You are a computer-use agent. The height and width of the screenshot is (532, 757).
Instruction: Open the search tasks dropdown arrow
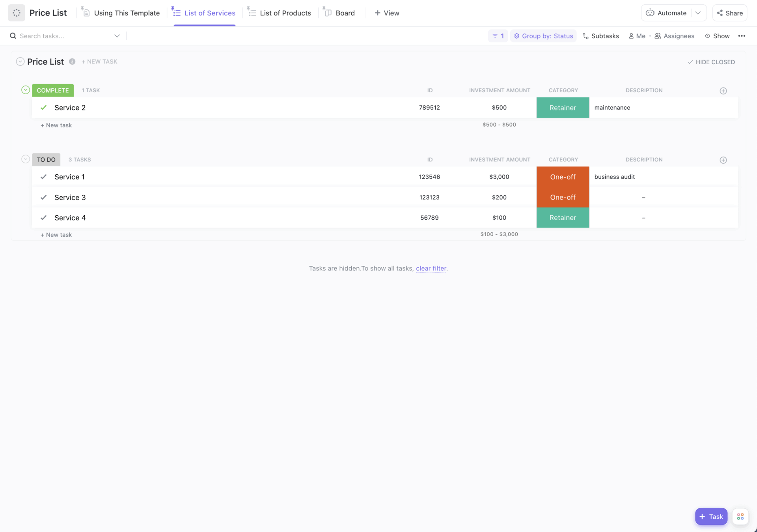pos(117,36)
